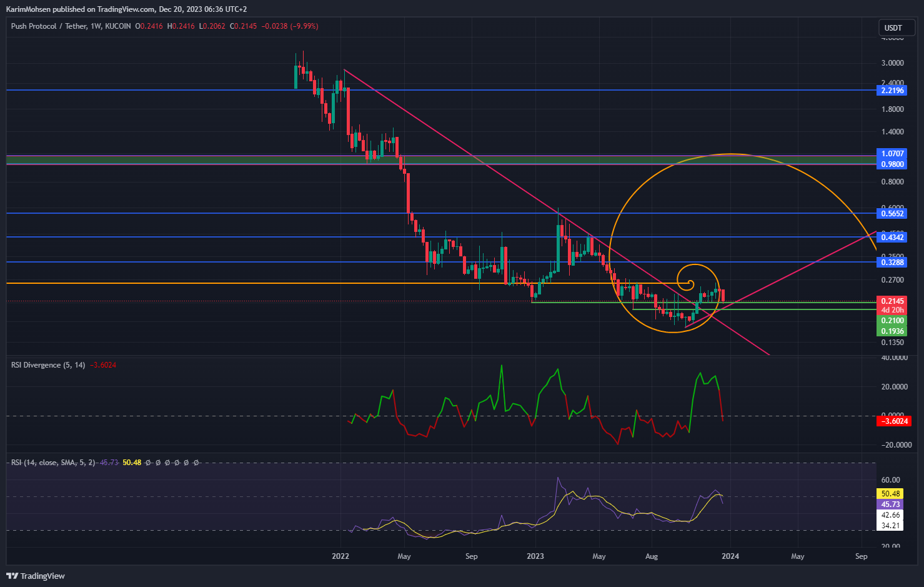The image size is (924, 587).
Task: Click the 0.9800 blue price label
Action: pos(892,164)
